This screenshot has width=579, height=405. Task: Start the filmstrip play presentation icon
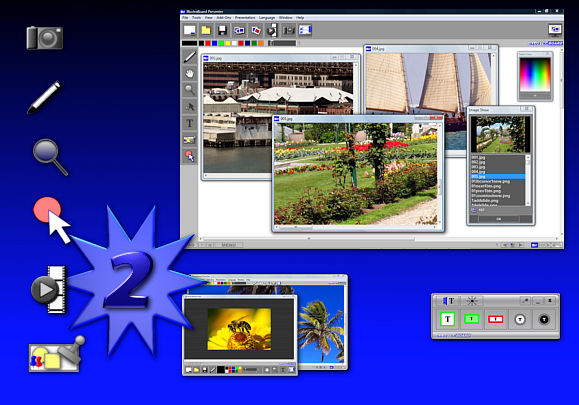pyautogui.click(x=272, y=30)
